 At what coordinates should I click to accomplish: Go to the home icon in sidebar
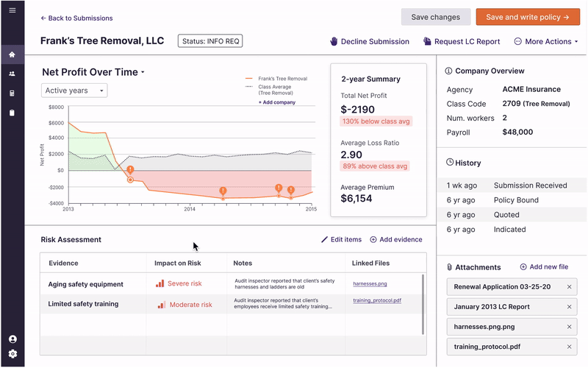pyautogui.click(x=12, y=54)
